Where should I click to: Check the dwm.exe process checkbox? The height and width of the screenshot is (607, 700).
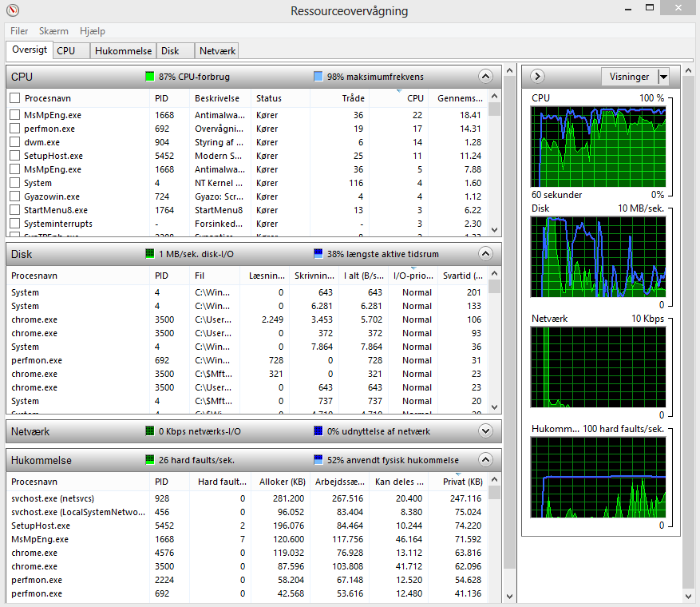tap(15, 142)
